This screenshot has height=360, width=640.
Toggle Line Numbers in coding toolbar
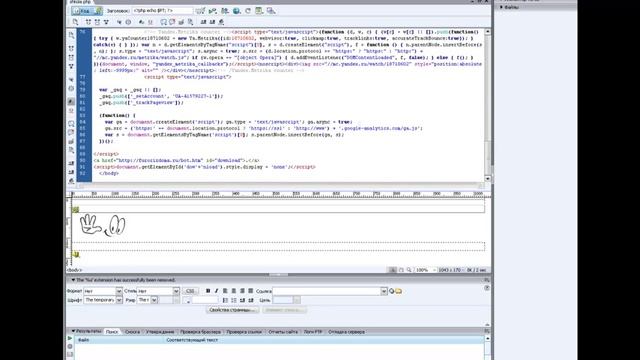[71, 101]
